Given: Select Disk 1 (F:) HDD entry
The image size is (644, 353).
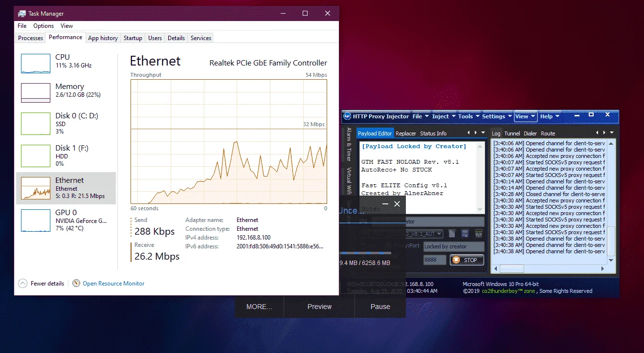Looking at the screenshot, I should pyautogui.click(x=66, y=155).
